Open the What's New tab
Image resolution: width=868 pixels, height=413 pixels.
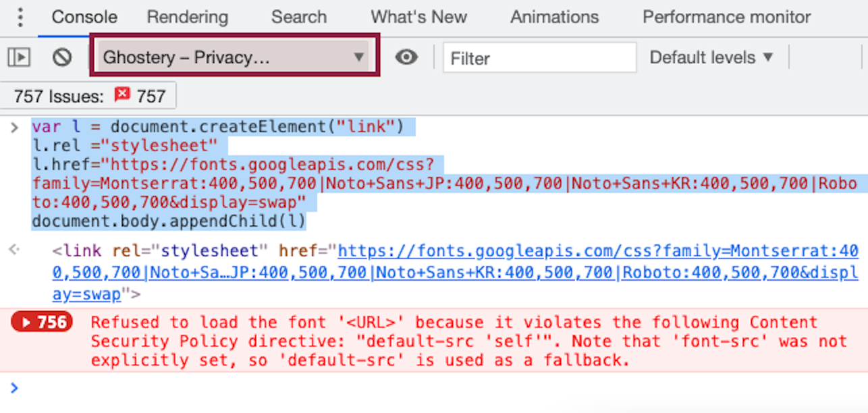(x=418, y=17)
